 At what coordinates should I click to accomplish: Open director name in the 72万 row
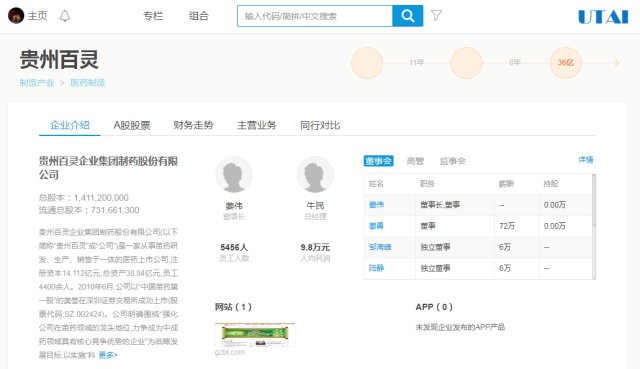point(376,226)
